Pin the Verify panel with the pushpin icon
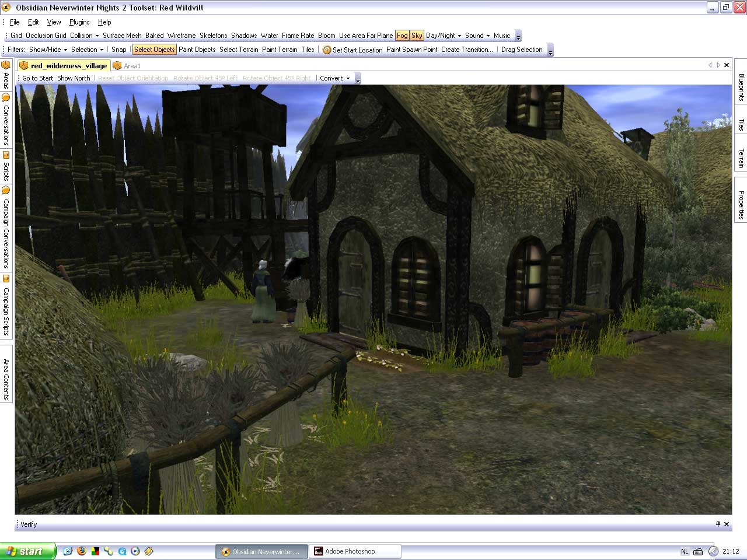 718,524
